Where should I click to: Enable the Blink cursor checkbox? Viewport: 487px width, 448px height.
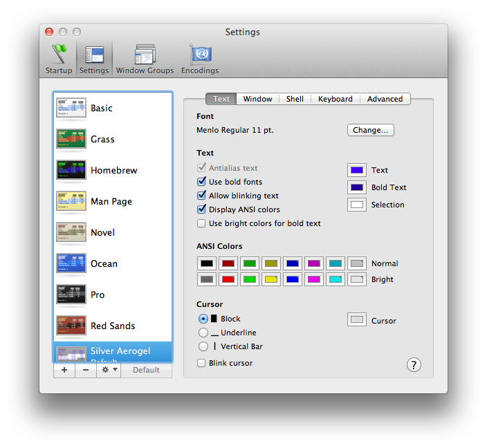point(202,363)
